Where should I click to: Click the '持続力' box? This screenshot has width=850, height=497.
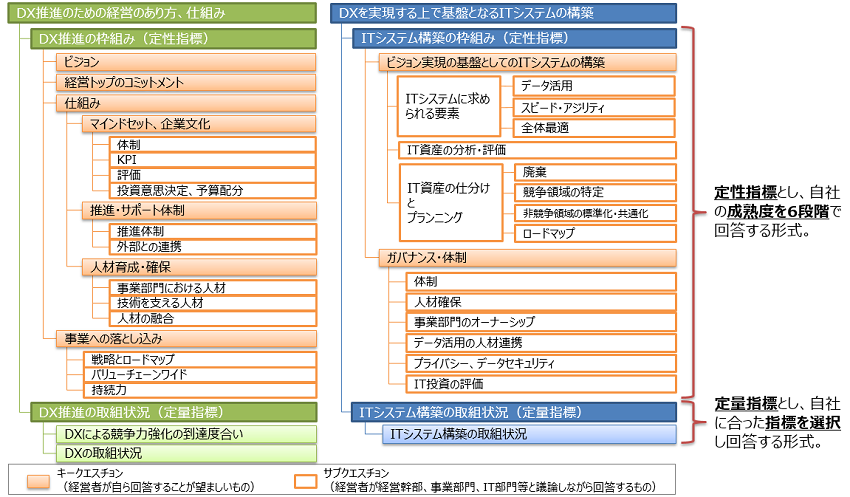(199, 390)
